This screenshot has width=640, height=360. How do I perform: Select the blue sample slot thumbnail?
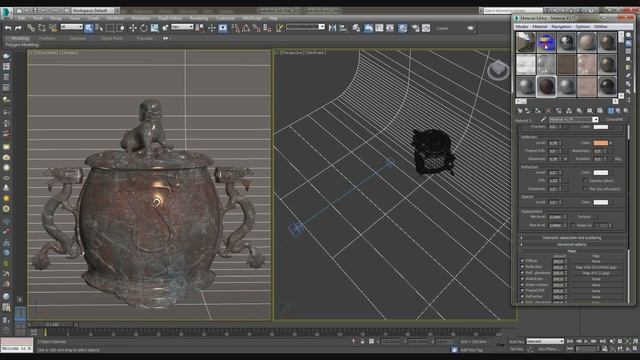546,42
